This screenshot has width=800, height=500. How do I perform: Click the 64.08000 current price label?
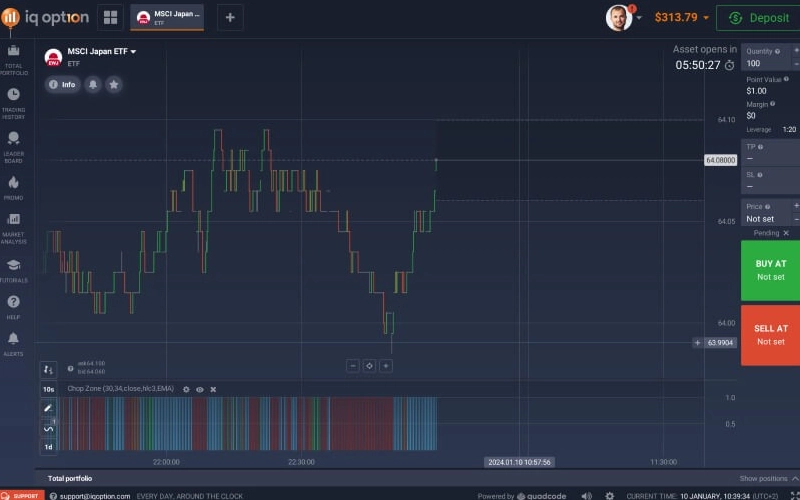[720, 160]
